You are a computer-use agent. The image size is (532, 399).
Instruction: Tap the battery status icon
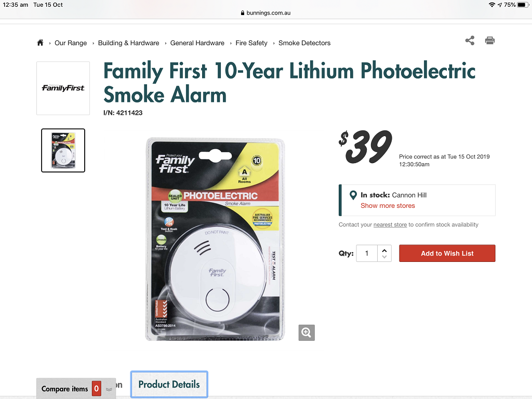pos(523,5)
